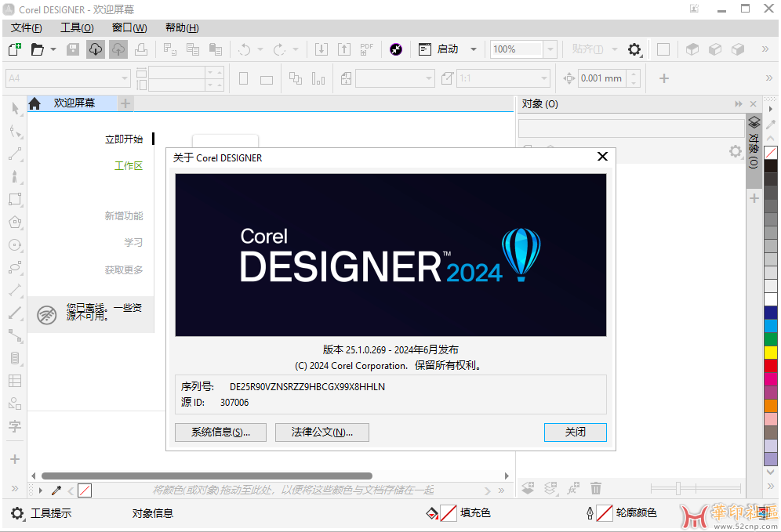Pick the green swatch in color palette
781x532 pixels.
coord(771,339)
